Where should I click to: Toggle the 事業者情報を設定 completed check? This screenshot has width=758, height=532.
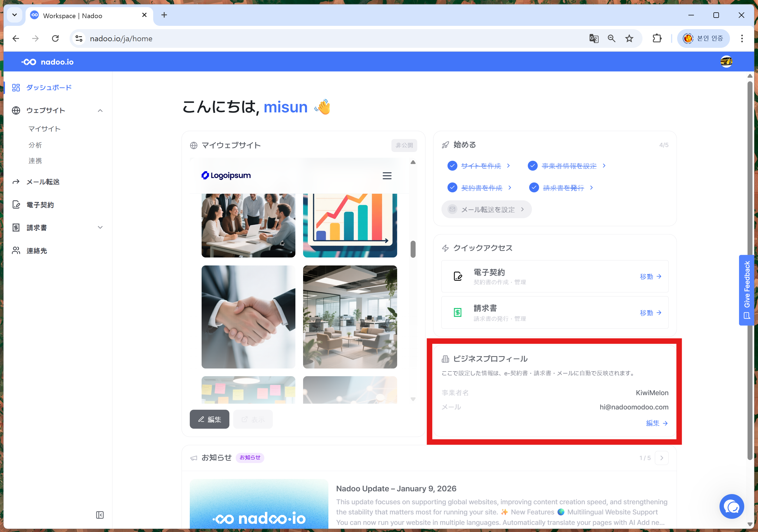[x=532, y=166]
